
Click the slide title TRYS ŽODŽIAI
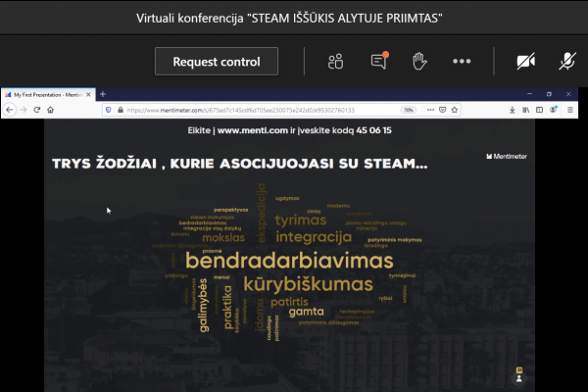point(240,164)
